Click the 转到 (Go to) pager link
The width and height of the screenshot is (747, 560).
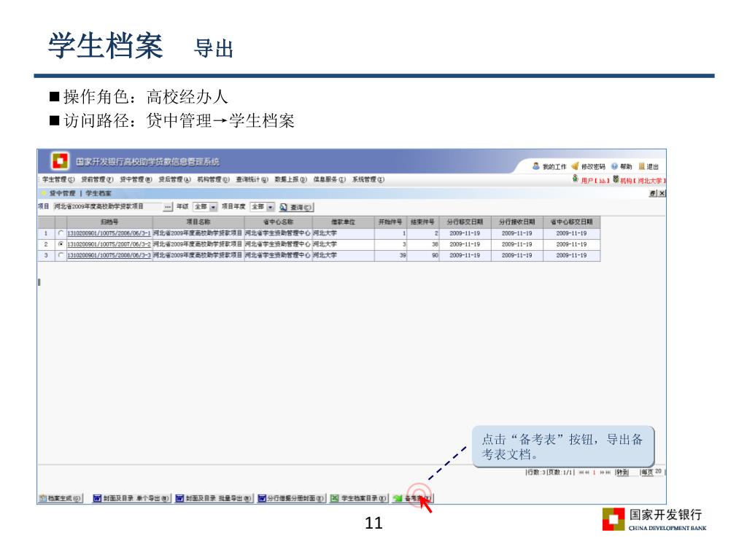[622, 472]
